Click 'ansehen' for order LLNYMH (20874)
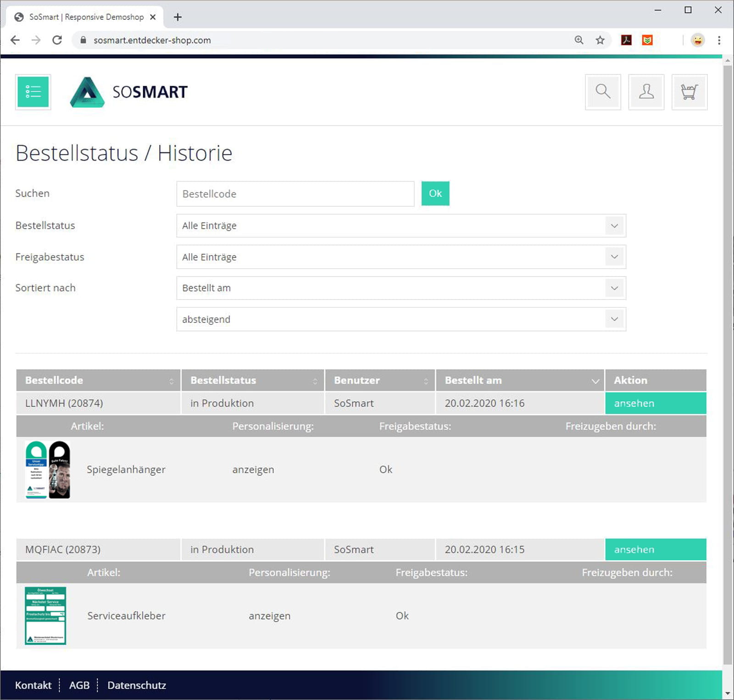Screen dimensions: 734x700 tap(655, 403)
